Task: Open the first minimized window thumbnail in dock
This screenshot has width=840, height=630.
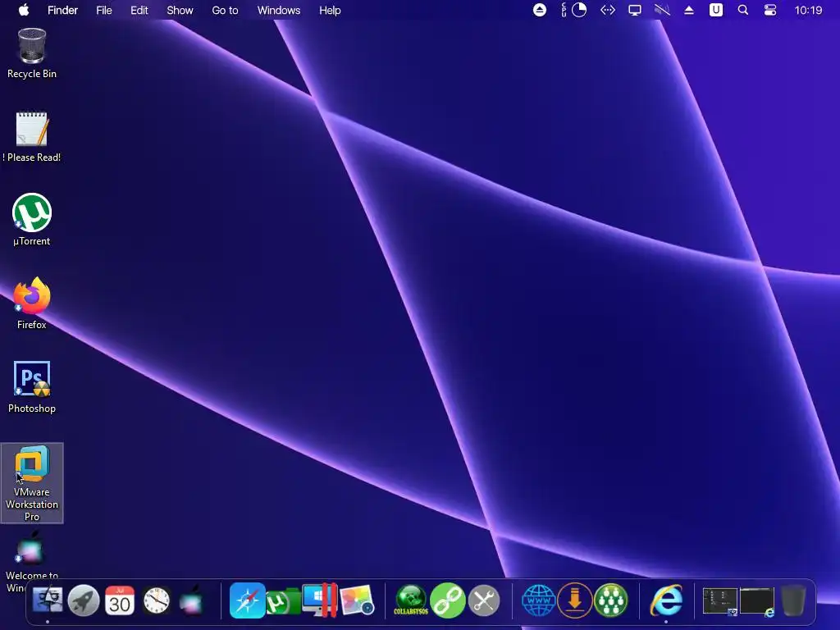Action: 720,601
